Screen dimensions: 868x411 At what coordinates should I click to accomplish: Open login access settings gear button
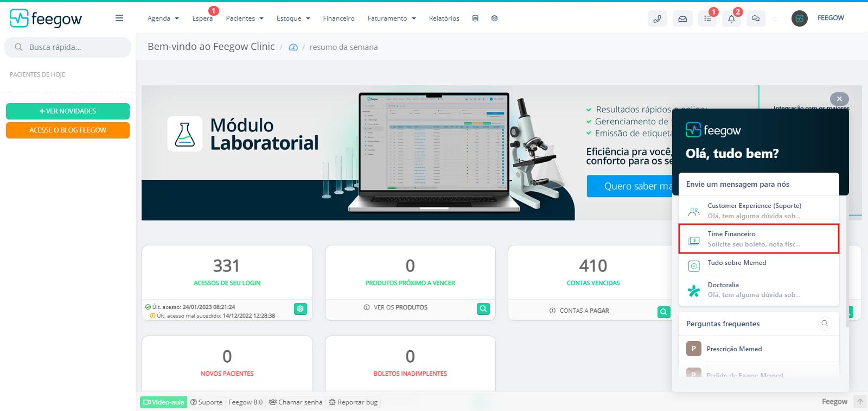tap(301, 309)
